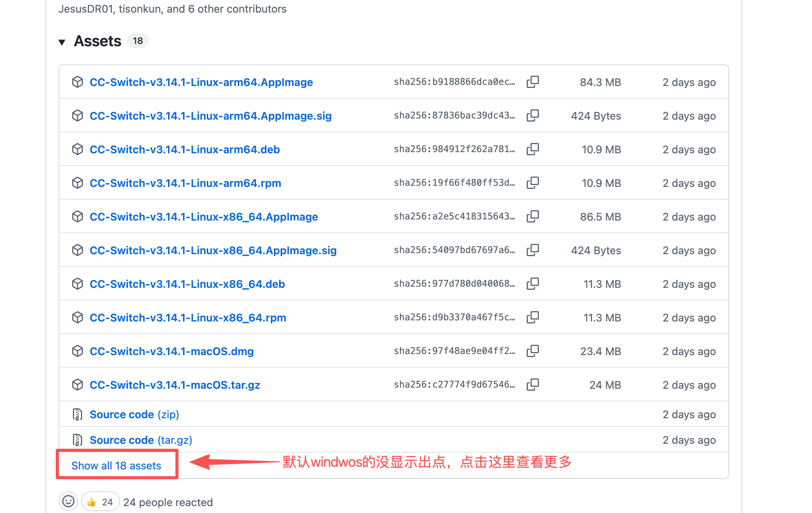Select hash text sha256:a2e5c418315643…
The image size is (812, 513).
(454, 216)
